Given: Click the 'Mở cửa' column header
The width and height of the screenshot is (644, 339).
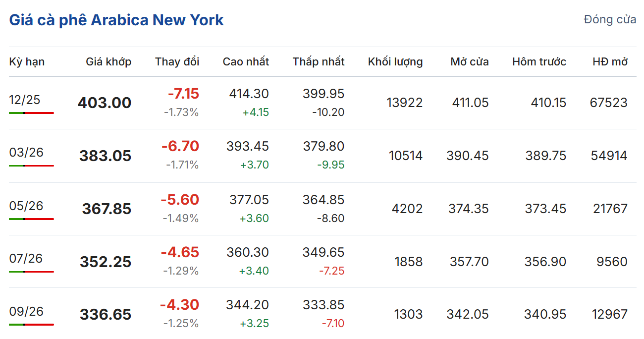Looking at the screenshot, I should coord(469,62).
